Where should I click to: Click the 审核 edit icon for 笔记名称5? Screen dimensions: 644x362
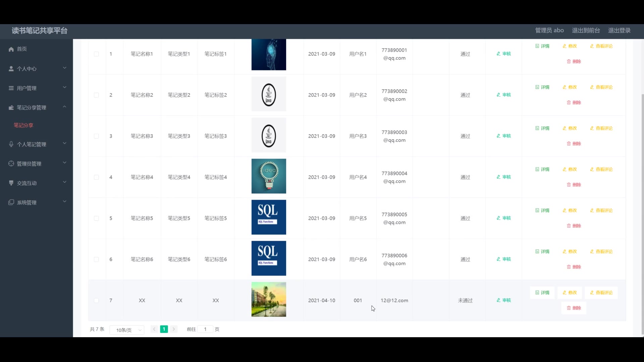click(498, 218)
